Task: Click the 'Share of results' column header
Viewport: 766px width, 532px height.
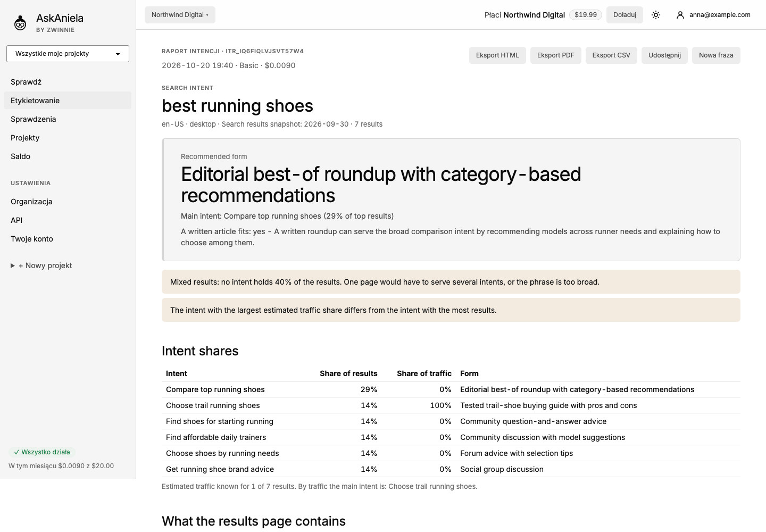Action: 348,373
